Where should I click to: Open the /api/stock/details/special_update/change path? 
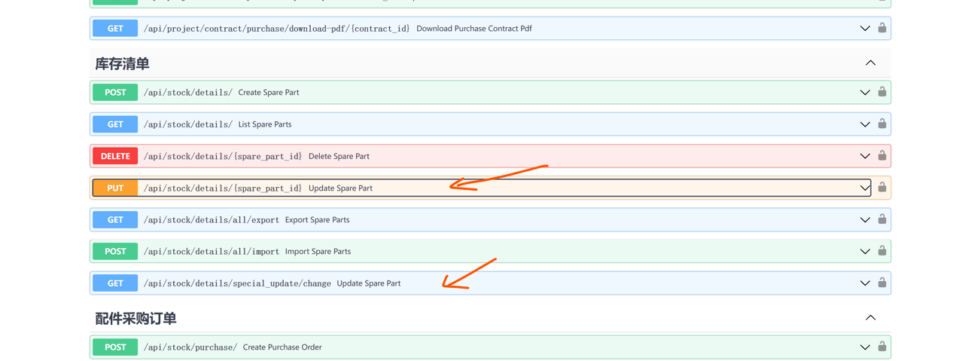pyautogui.click(x=237, y=283)
